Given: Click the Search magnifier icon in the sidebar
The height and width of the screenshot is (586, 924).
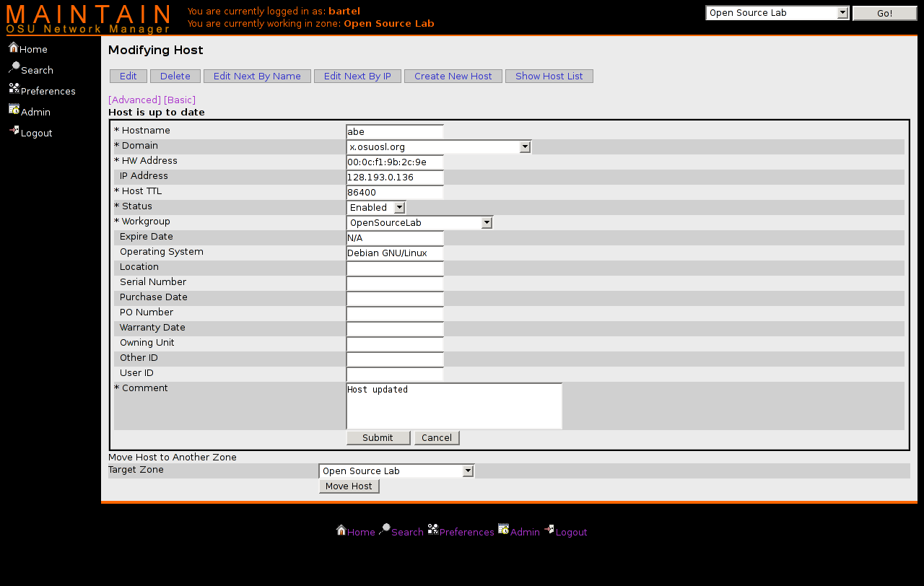Looking at the screenshot, I should (x=14, y=68).
